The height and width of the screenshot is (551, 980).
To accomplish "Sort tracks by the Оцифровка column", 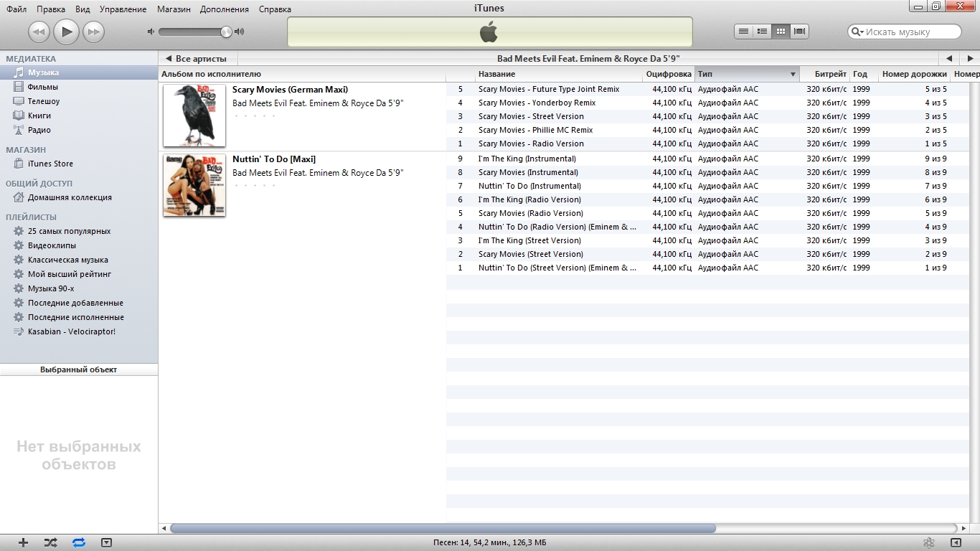I will (669, 74).
